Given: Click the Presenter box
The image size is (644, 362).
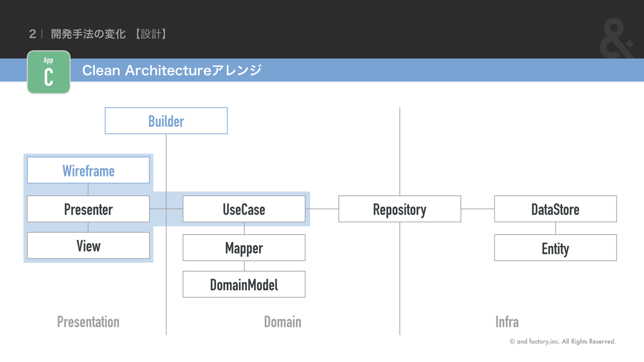Looking at the screenshot, I should point(88,209).
